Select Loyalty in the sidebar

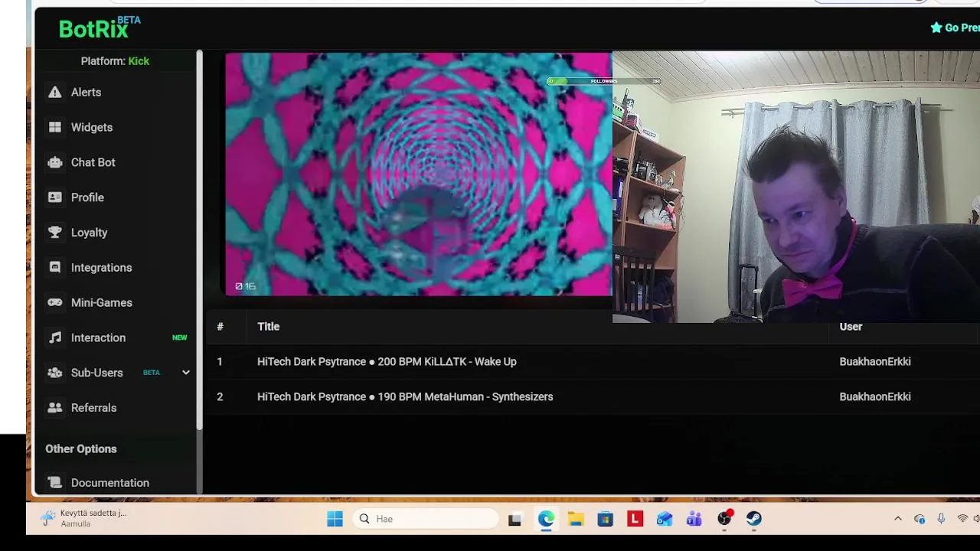pos(89,233)
